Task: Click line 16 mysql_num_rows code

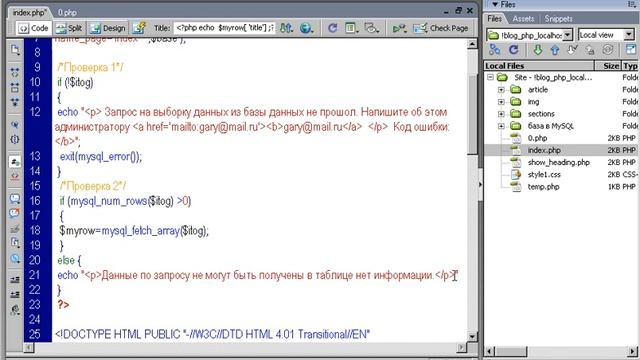Action: coord(108,201)
